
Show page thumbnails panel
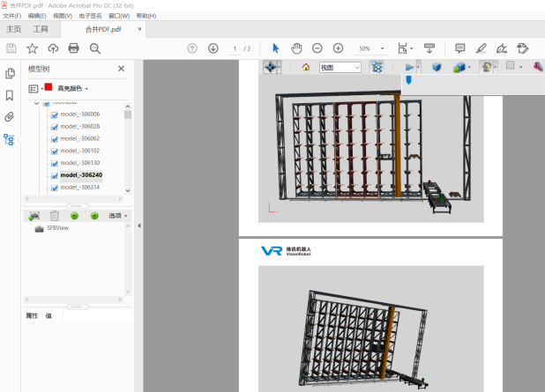10,73
